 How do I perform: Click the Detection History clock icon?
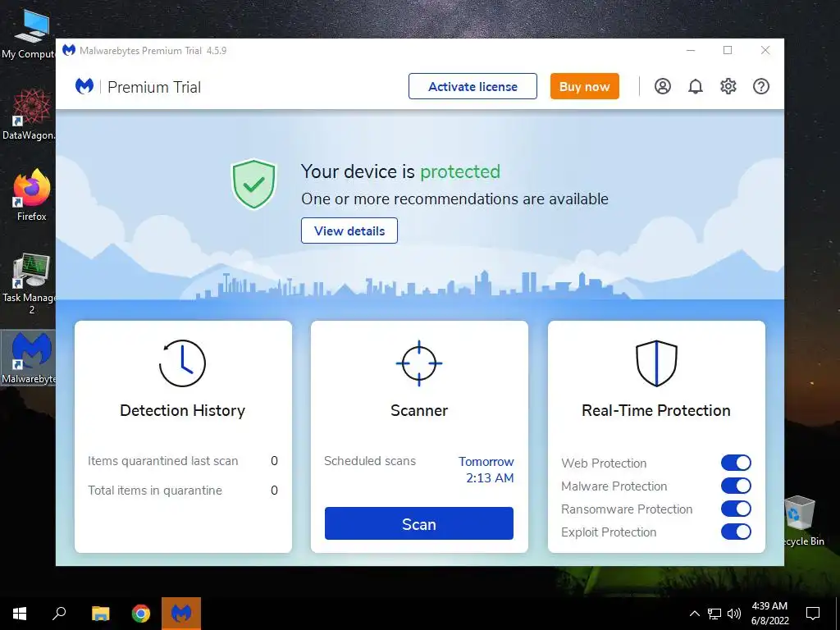(182, 363)
